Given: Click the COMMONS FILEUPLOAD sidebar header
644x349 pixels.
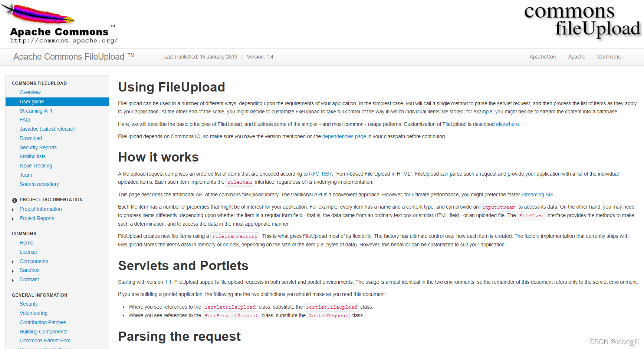Looking at the screenshot, I should [x=39, y=83].
